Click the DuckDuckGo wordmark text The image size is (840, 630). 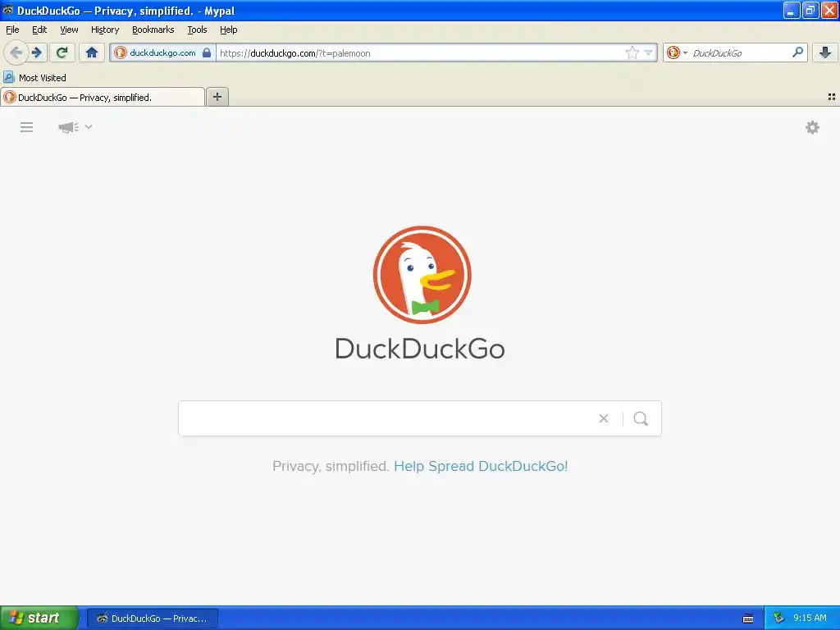420,349
